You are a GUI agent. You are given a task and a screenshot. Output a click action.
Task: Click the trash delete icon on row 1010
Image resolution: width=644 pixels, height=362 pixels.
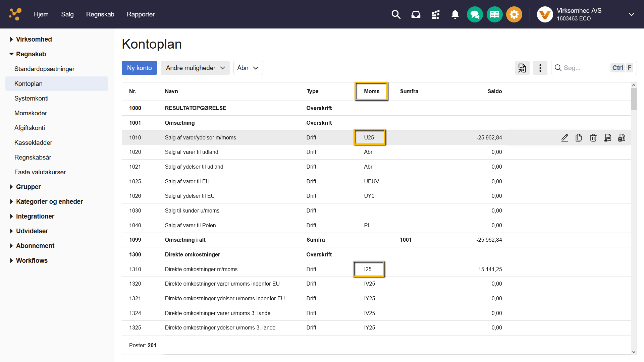tap(593, 138)
